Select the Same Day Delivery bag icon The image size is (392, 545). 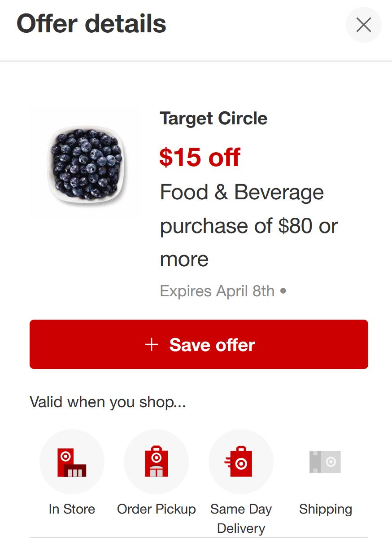tap(241, 461)
